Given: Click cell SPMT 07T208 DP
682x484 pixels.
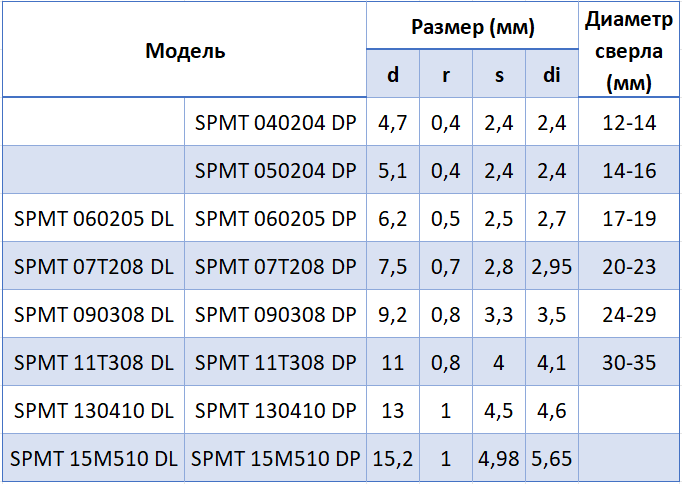Looking at the screenshot, I should (275, 266).
